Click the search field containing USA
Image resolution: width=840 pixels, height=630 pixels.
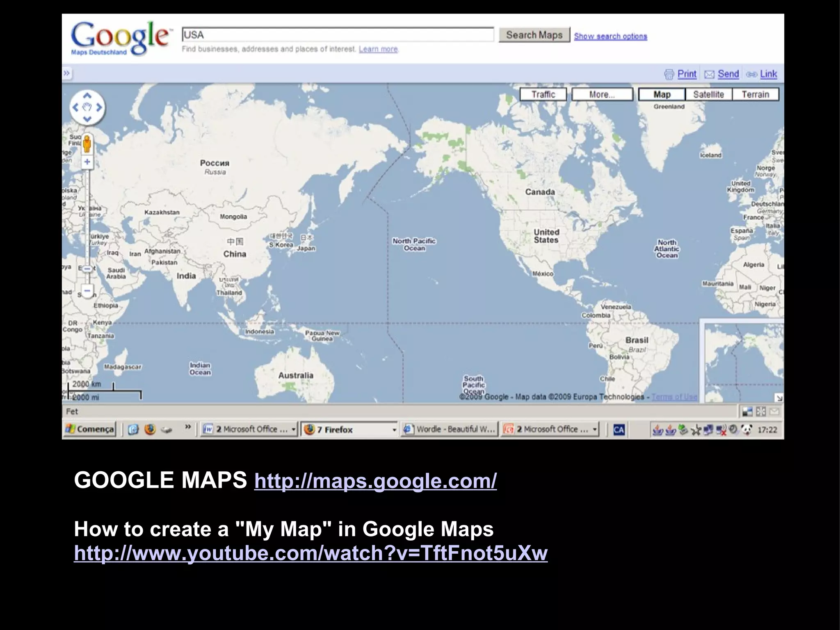click(338, 34)
